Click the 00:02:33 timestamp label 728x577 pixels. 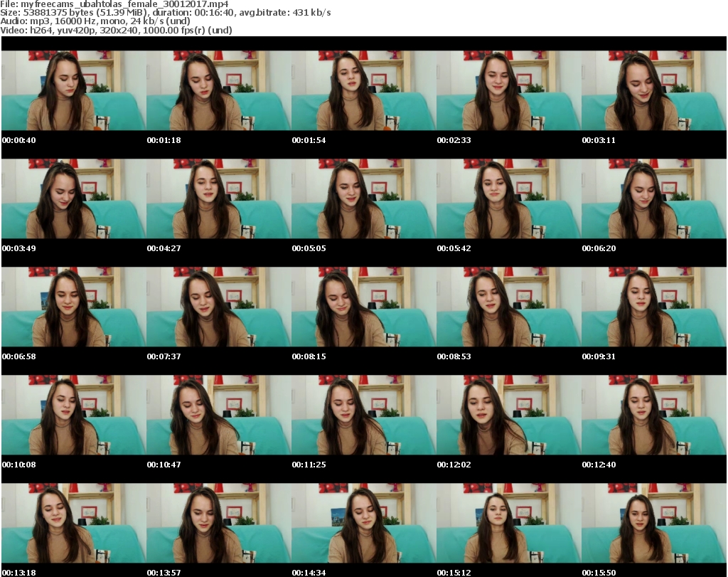(454, 140)
